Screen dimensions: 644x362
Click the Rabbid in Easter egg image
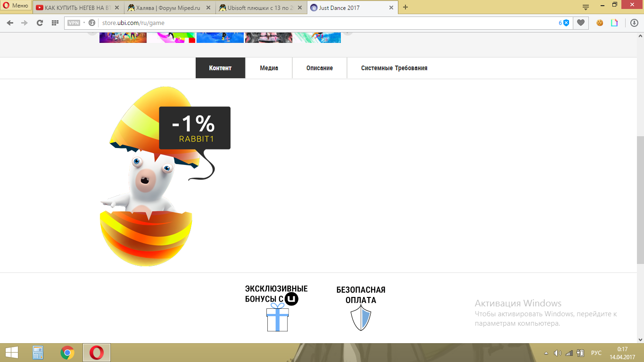tap(151, 175)
